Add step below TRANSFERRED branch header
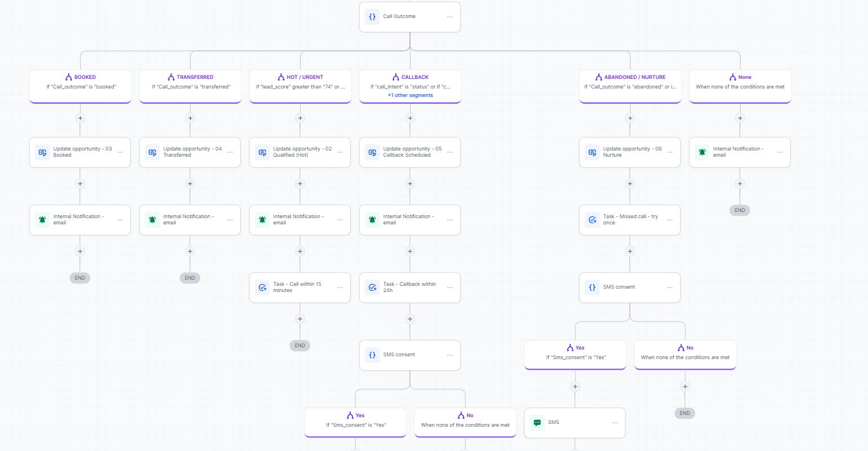The width and height of the screenshot is (868, 451). (x=190, y=118)
